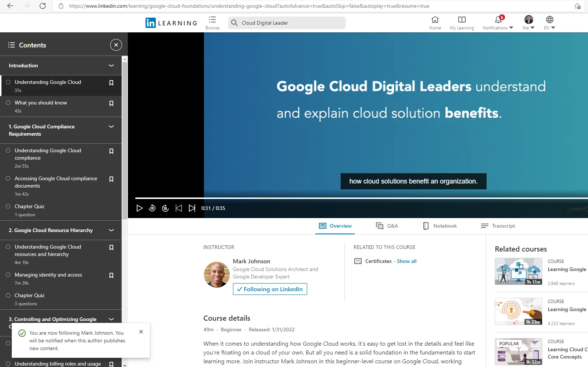
Task: Open Understanding Google Cloud 35s video
Action: (48, 82)
